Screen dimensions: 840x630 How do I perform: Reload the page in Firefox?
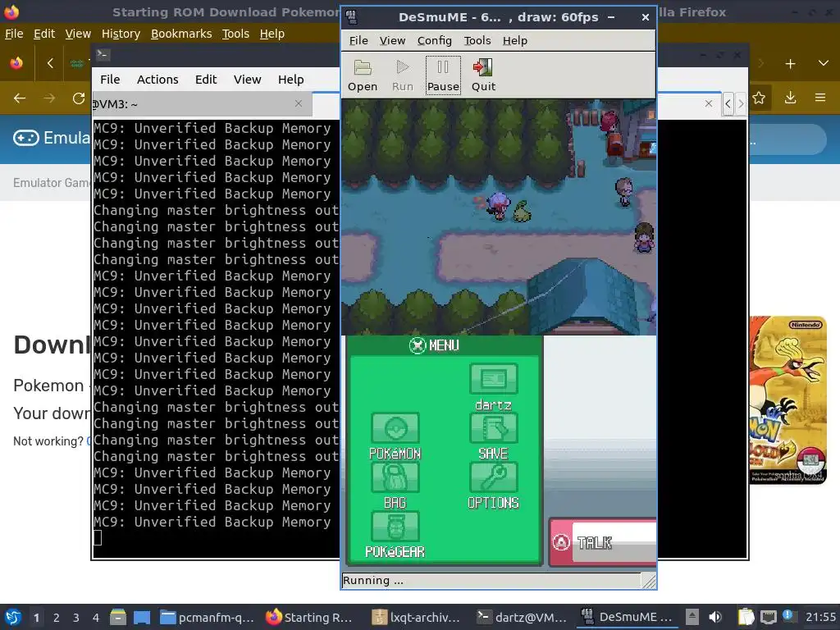79,98
